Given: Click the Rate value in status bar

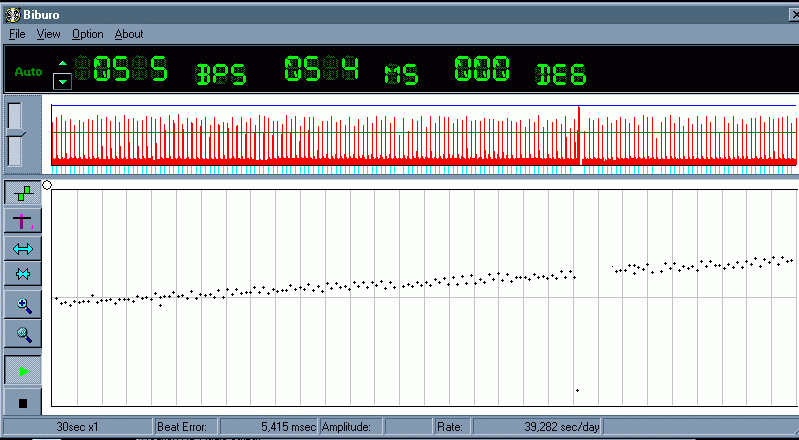Looking at the screenshot, I should (561, 427).
